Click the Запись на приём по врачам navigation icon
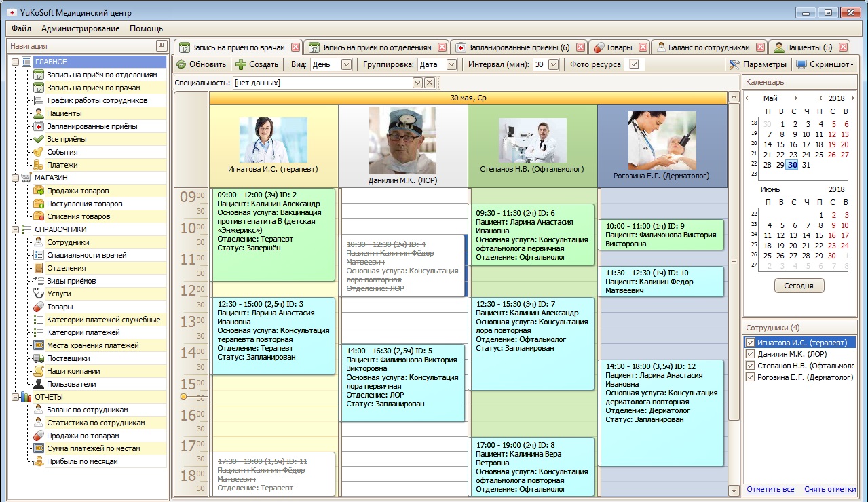Screen dimensions: 868x502 point(39,88)
